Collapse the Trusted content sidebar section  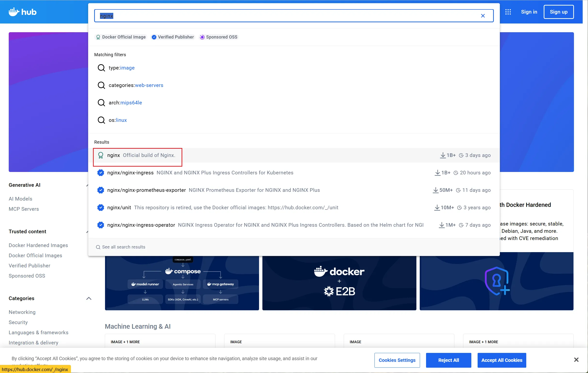[87, 232]
